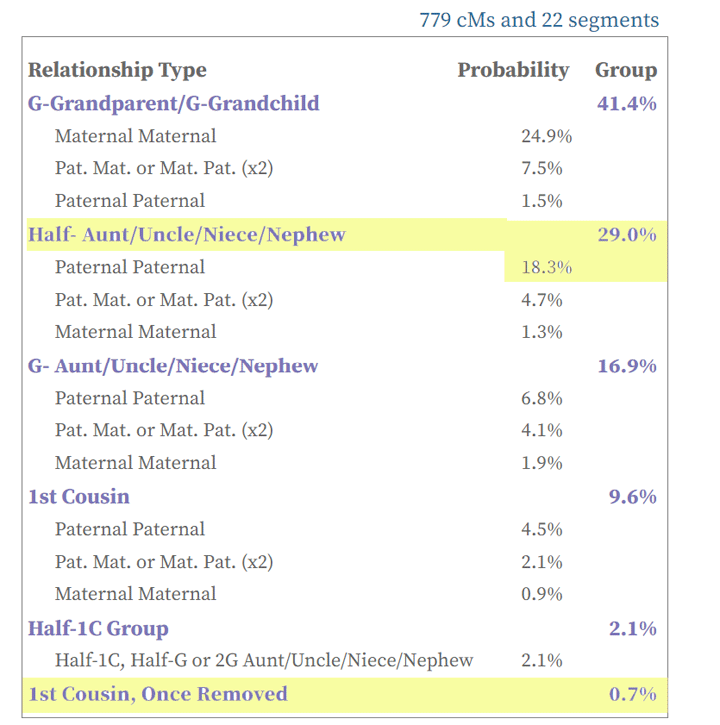Image resolution: width=720 pixels, height=725 pixels.
Task: Select the 41.4% group probability value
Action: 627,104
